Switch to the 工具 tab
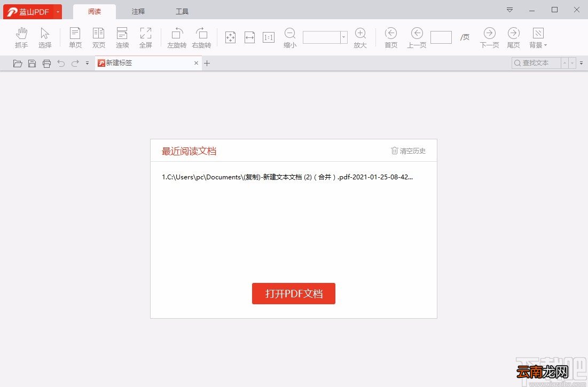 (x=182, y=12)
